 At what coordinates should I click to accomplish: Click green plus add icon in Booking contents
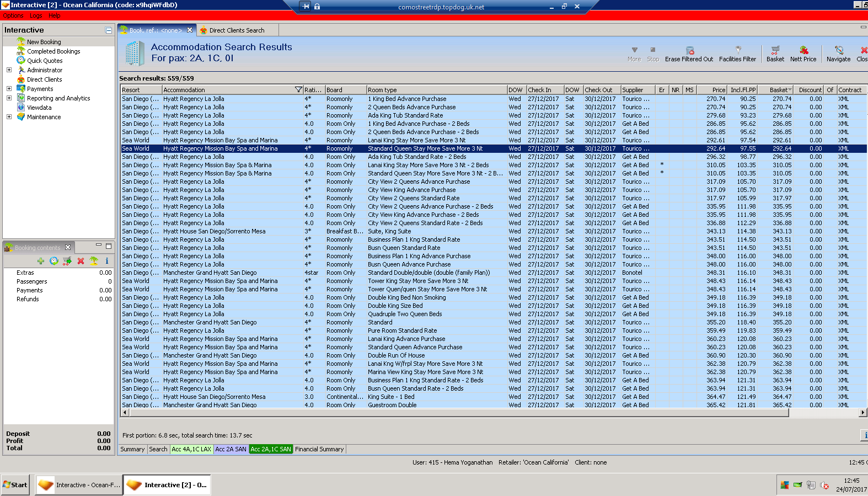pyautogui.click(x=41, y=261)
